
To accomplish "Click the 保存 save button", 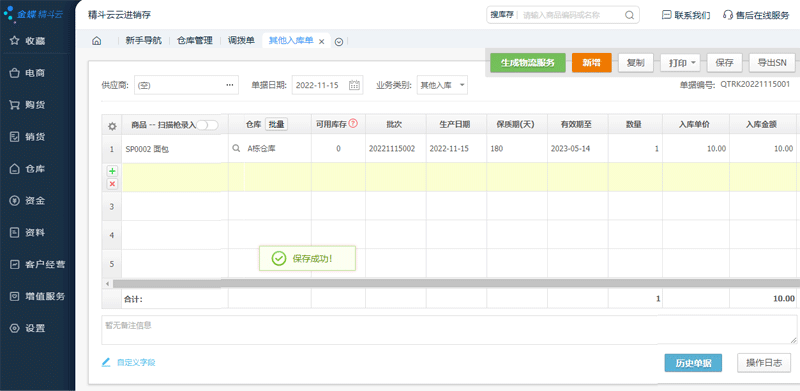I will point(724,63).
